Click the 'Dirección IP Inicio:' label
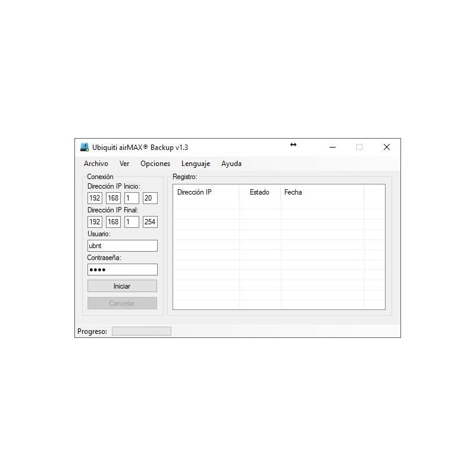The width and height of the screenshot is (476, 476). [x=114, y=186]
